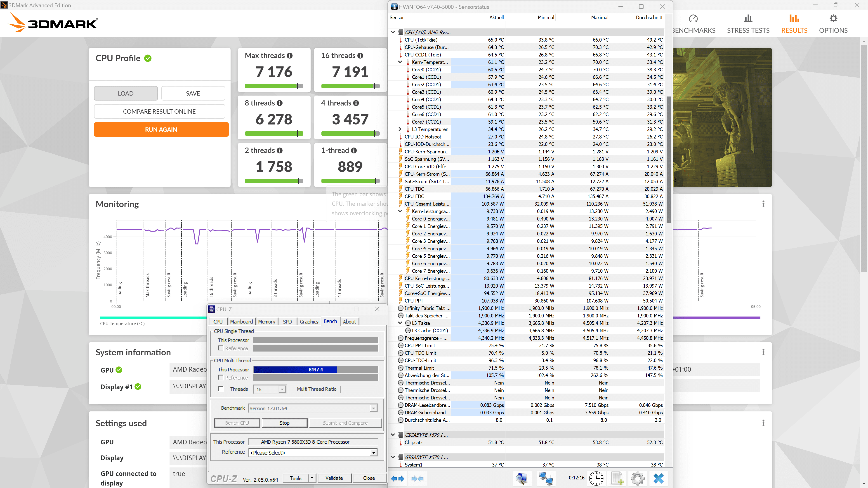Screen dimensions: 868x488
Task: Open the HWiNFO sensor settings gear icon
Action: click(637, 479)
